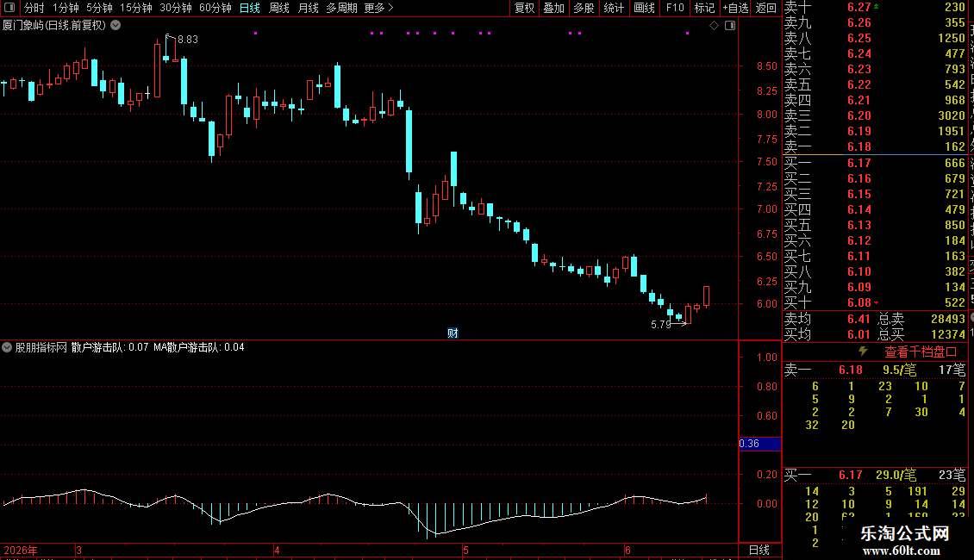Open the 多周期 multi-period view
Viewport: 974px width, 560px height.
click(x=341, y=8)
